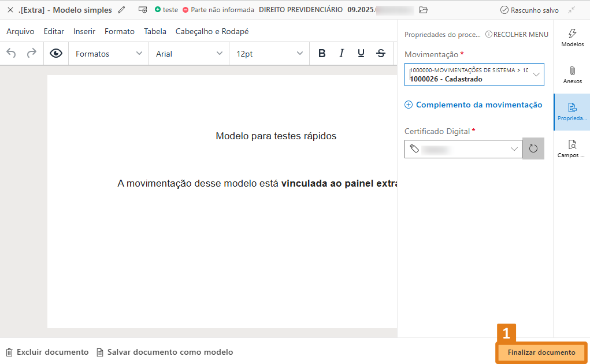Click the Finalizar documento button
590x364 pixels.
pyautogui.click(x=541, y=352)
